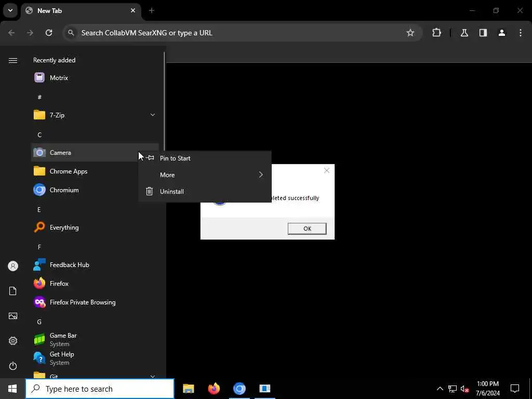Open Feedback Hub
Viewport: 532px width, 399px height.
[95, 264]
